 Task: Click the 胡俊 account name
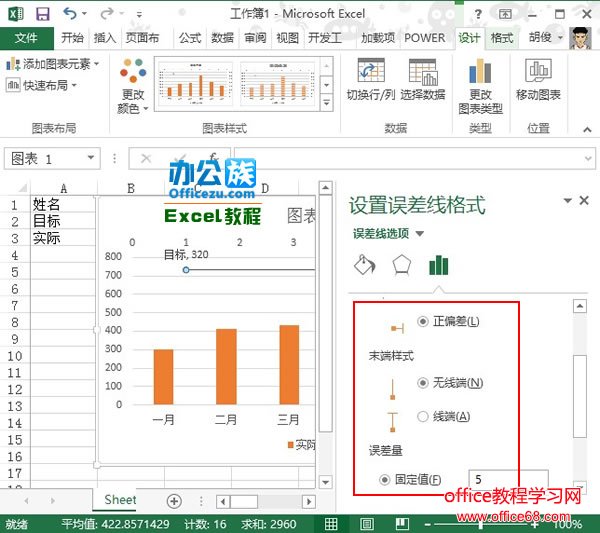click(x=540, y=37)
